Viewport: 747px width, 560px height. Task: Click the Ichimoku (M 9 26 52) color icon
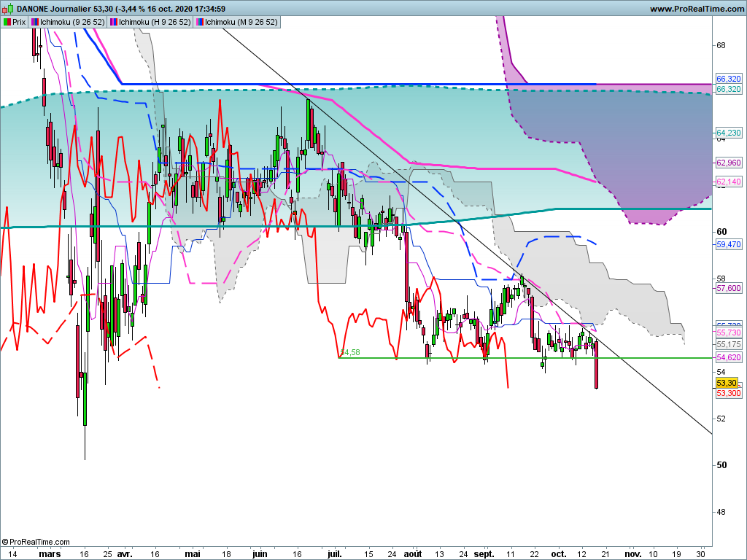tap(200, 22)
